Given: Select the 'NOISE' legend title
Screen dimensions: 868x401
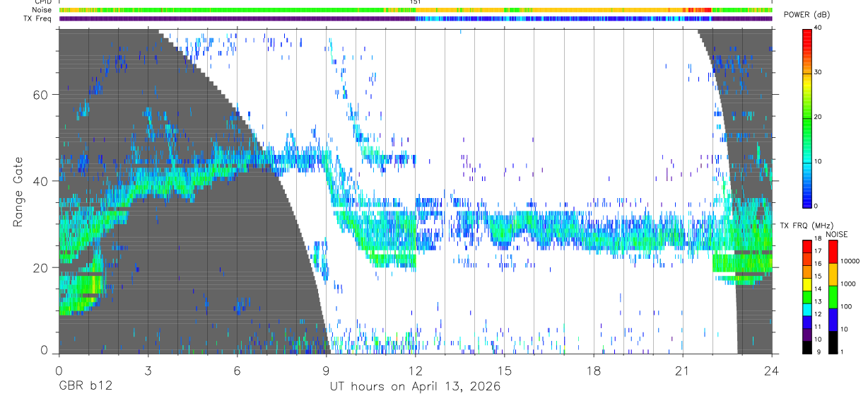Looking at the screenshot, I should (x=838, y=234).
